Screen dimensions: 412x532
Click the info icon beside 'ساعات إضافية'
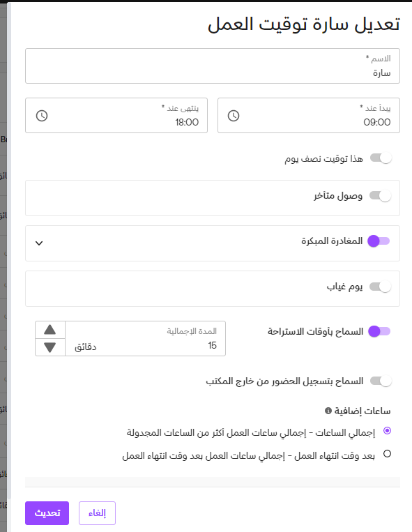coord(328,411)
